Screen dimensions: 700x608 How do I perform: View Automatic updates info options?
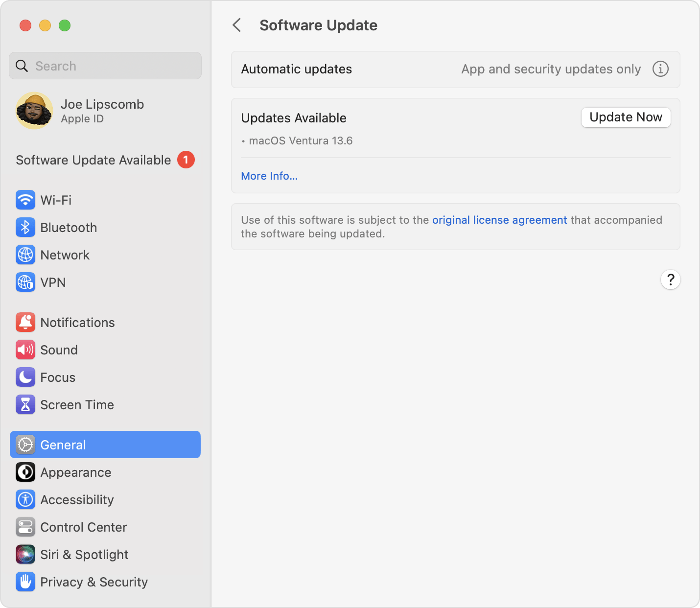click(x=660, y=69)
